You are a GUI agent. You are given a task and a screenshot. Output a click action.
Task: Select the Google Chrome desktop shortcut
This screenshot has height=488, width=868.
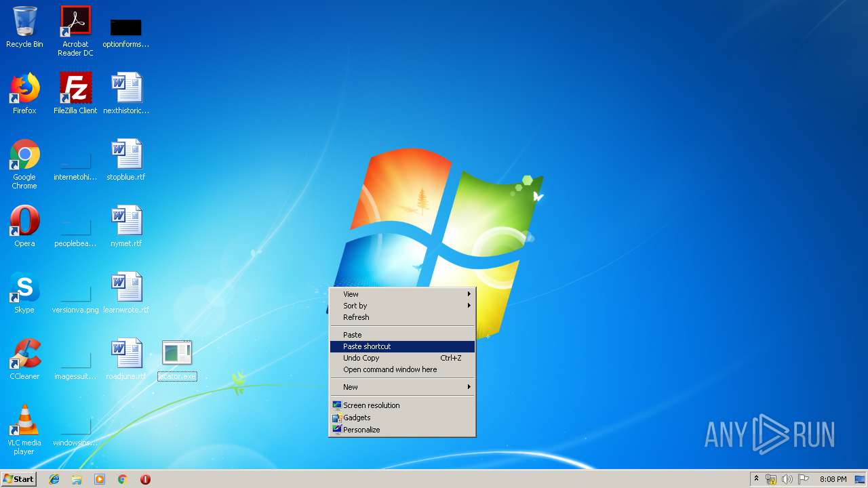pos(24,164)
